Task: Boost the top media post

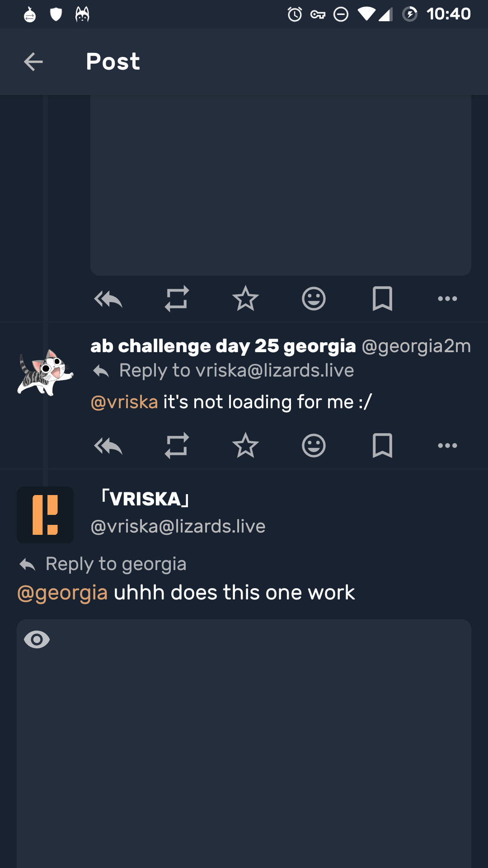Action: [x=177, y=299]
